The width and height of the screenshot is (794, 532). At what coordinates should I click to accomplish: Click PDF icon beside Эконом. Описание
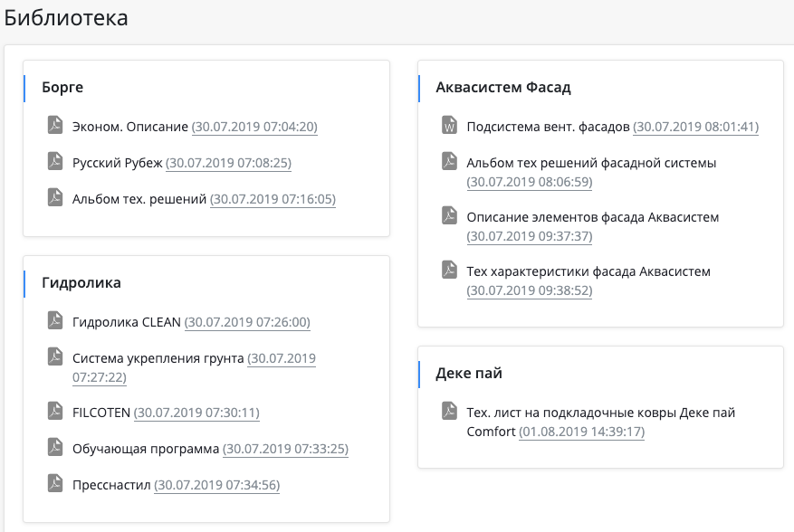tap(55, 125)
